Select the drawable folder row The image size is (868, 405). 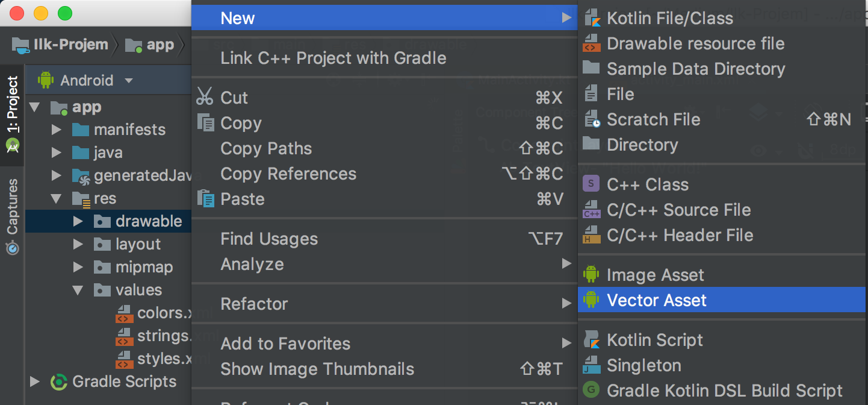108,221
